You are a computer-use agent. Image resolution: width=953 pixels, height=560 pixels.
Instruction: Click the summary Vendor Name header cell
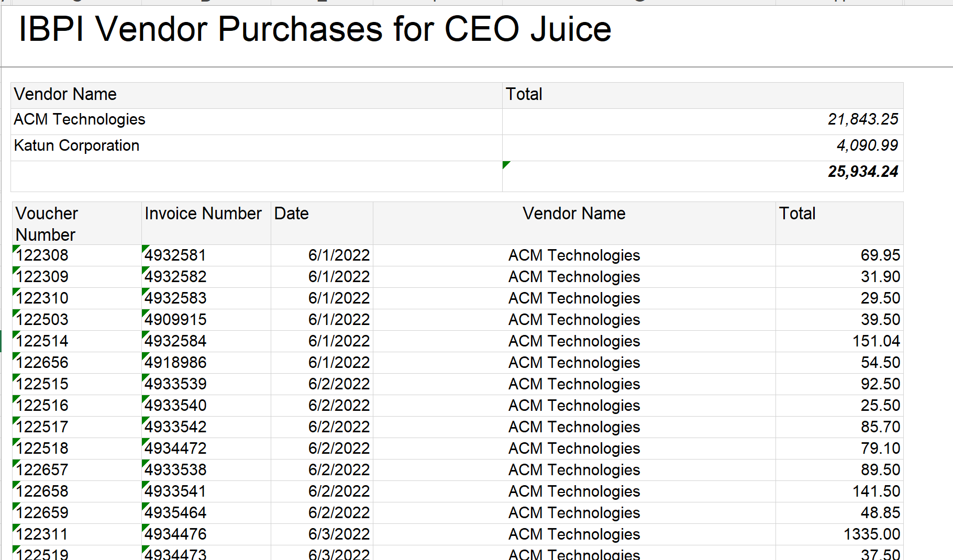tap(257, 95)
